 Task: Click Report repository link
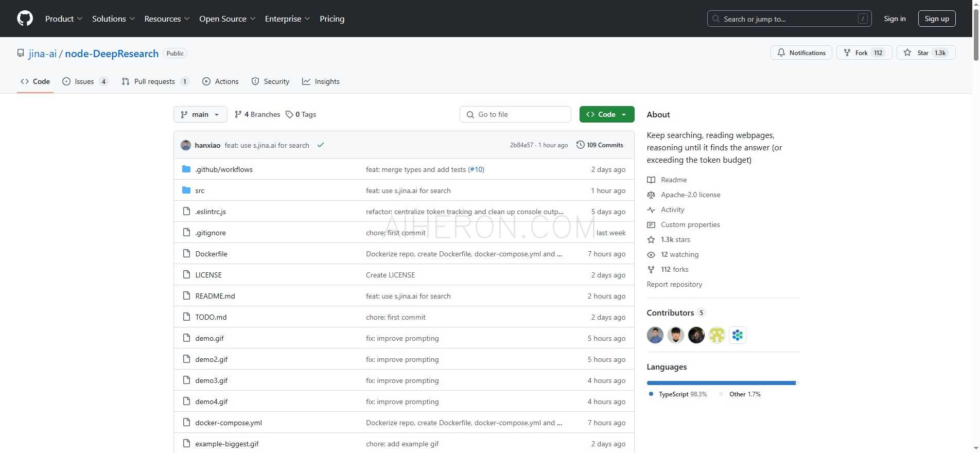[674, 284]
